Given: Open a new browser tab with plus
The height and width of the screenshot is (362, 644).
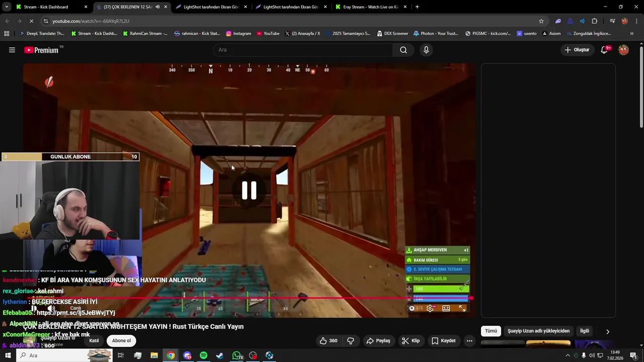Looking at the screenshot, I should click(x=417, y=7).
